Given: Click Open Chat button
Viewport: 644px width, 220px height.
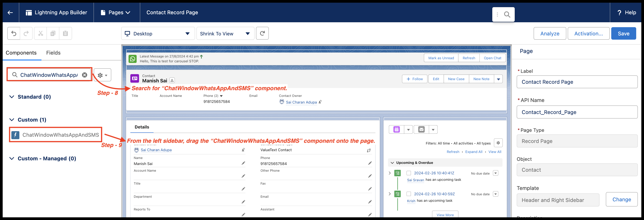Looking at the screenshot, I should [x=492, y=58].
